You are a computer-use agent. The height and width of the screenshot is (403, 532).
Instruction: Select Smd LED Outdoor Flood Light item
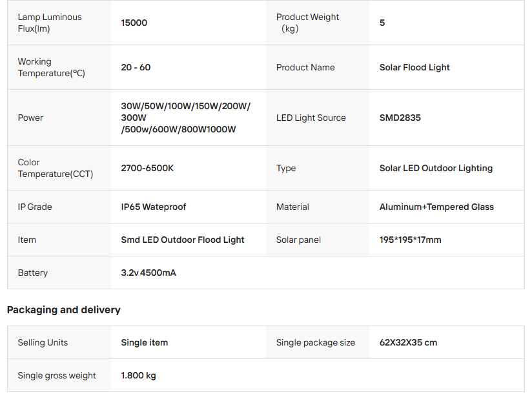183,240
